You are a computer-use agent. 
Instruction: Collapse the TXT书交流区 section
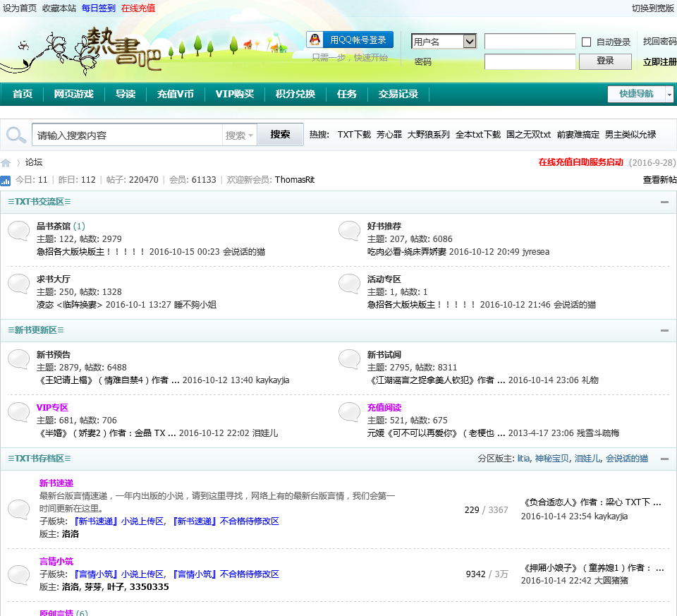pos(664,203)
